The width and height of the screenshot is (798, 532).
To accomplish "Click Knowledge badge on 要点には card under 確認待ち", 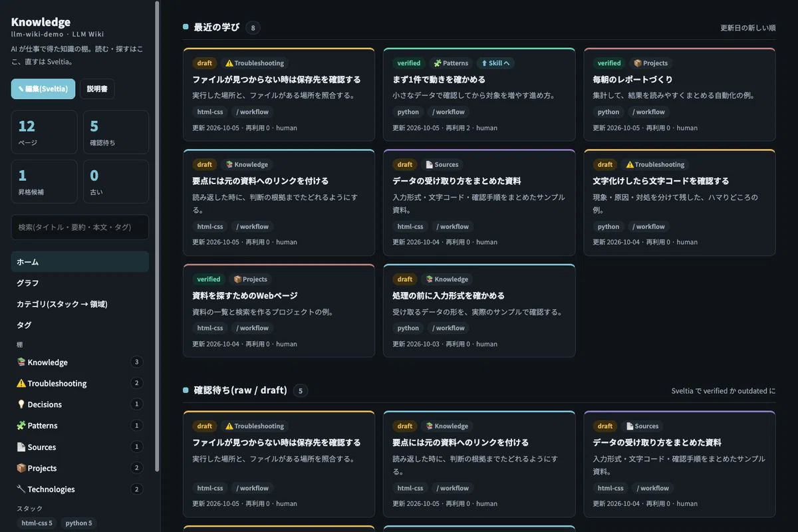I will (x=447, y=426).
